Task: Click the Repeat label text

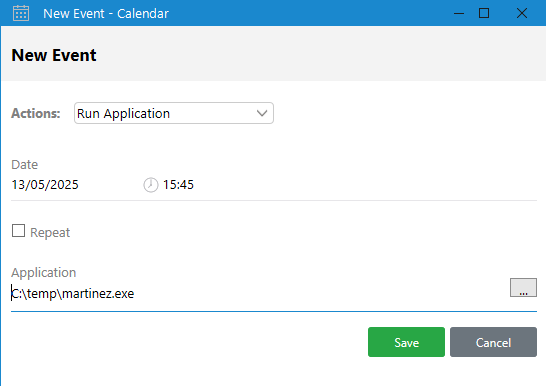Action: click(50, 233)
